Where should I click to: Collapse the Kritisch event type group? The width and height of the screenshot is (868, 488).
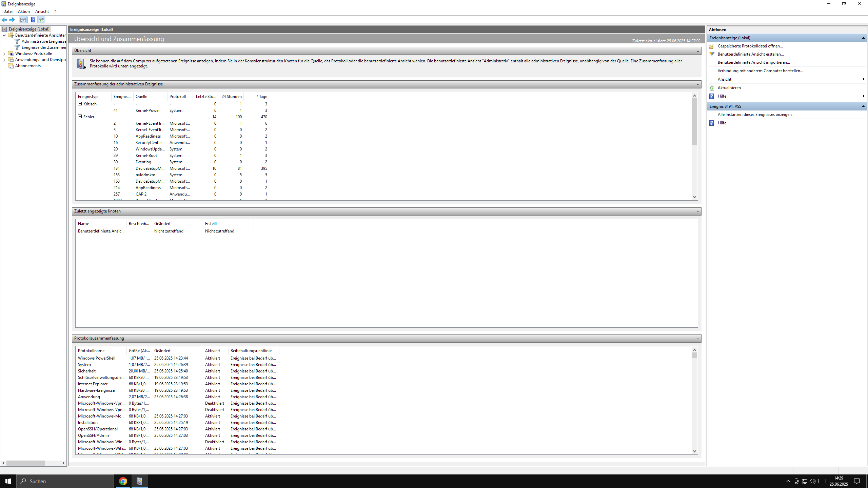(x=80, y=104)
